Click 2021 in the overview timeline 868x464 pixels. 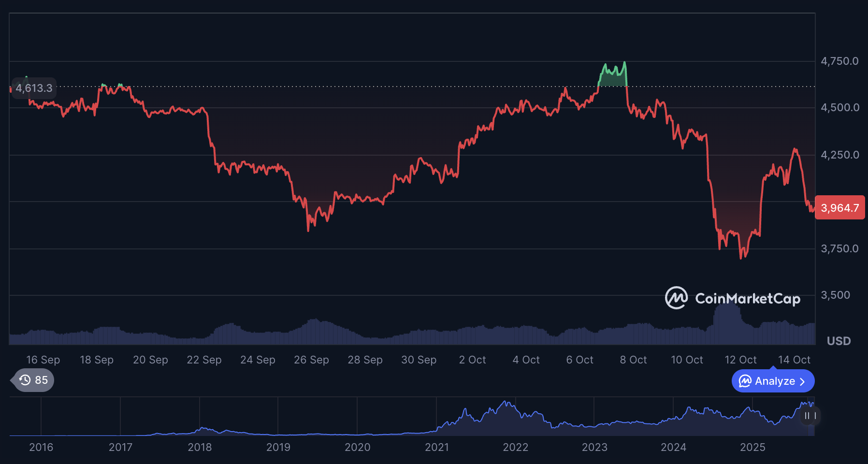pos(436,447)
